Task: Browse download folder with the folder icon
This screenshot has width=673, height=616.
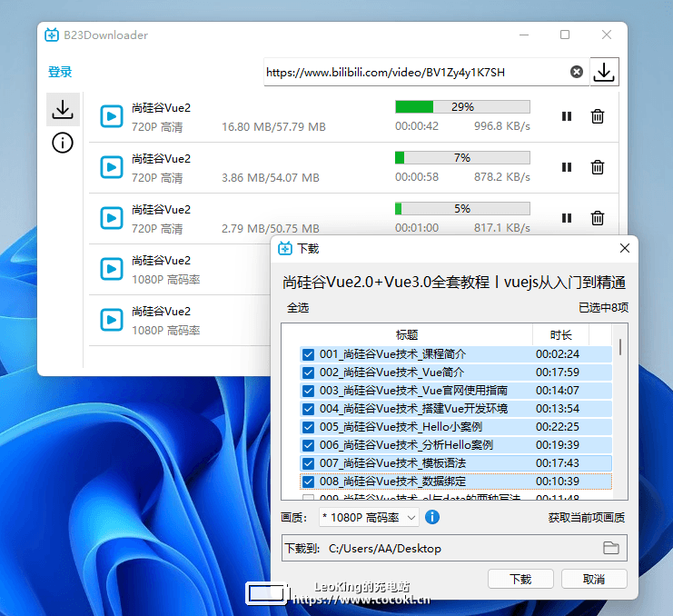Action: click(x=610, y=548)
